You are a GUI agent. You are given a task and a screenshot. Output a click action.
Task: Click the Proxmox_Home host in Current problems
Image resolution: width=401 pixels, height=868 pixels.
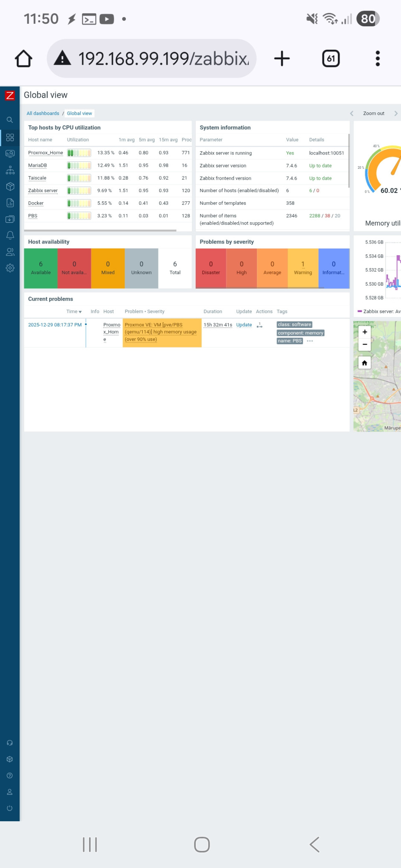coord(112,332)
